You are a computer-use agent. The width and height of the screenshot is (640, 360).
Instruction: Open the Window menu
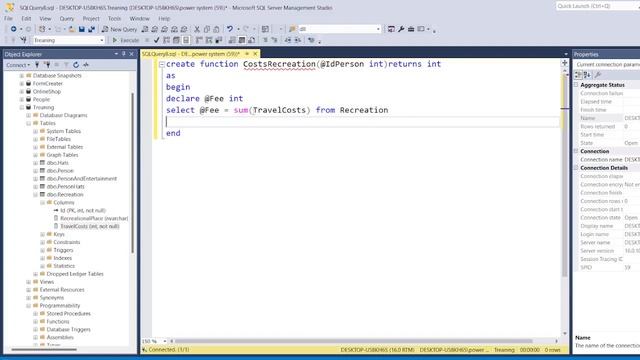pyautogui.click(x=139, y=18)
